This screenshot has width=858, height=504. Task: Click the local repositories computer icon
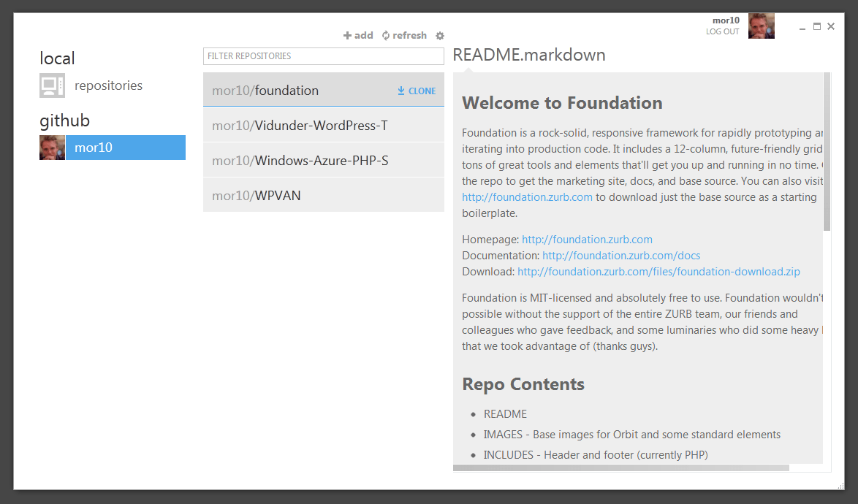(x=52, y=85)
